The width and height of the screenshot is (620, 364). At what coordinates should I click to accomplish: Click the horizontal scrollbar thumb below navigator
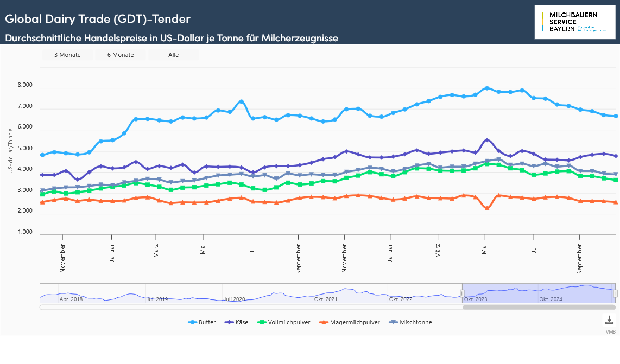[x=539, y=308]
